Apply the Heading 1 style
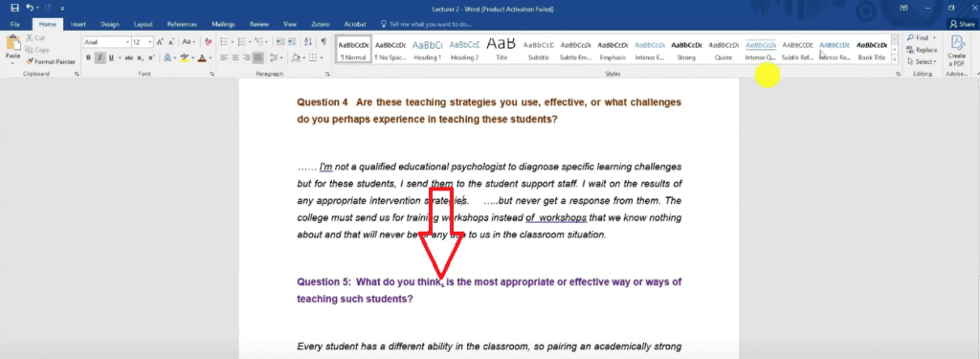Image resolution: width=980 pixels, height=359 pixels. coord(428,50)
